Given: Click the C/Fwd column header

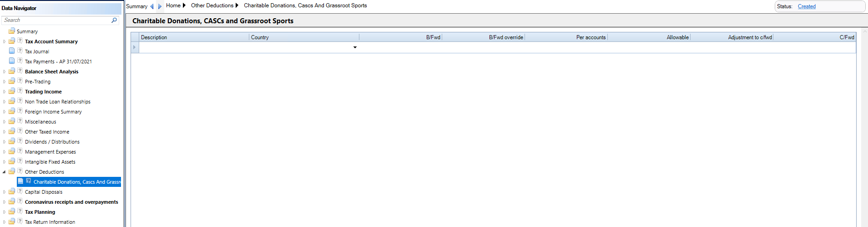Looking at the screenshot, I should tap(815, 37).
